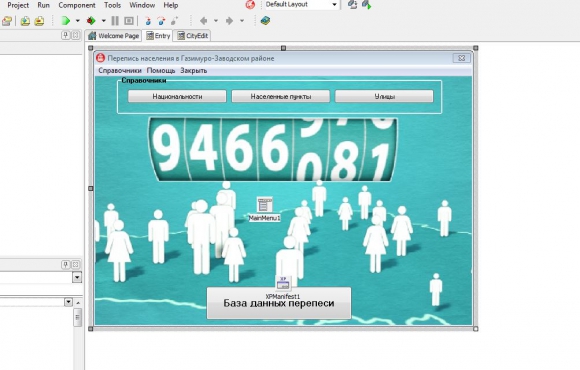Image resolution: width=580 pixels, height=370 pixels.
Task: Click the Trace Into debug icon
Action: 148,21
